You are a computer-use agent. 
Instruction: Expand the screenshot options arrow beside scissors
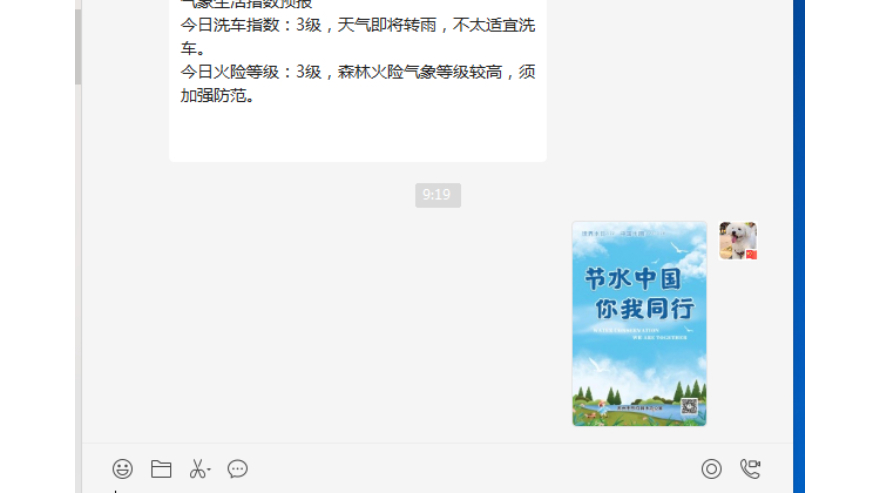[x=209, y=469]
